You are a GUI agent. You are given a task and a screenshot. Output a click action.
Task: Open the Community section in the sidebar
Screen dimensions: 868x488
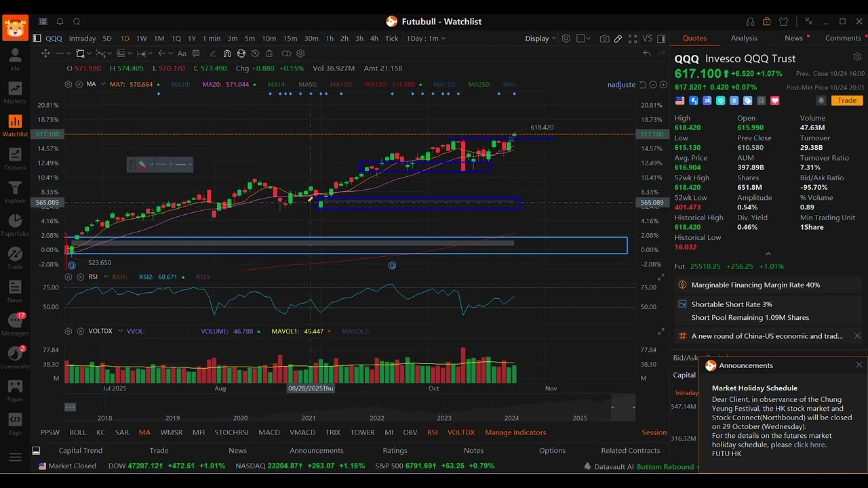pyautogui.click(x=15, y=359)
